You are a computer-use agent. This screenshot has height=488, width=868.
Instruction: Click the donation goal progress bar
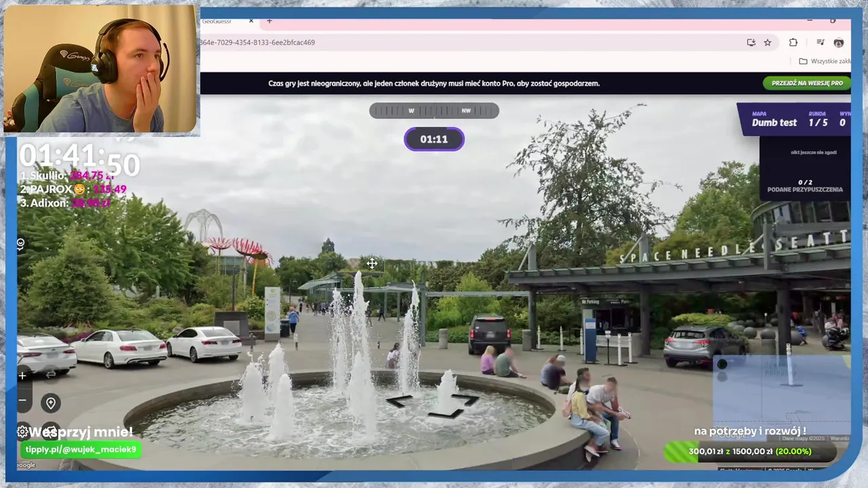click(x=750, y=451)
